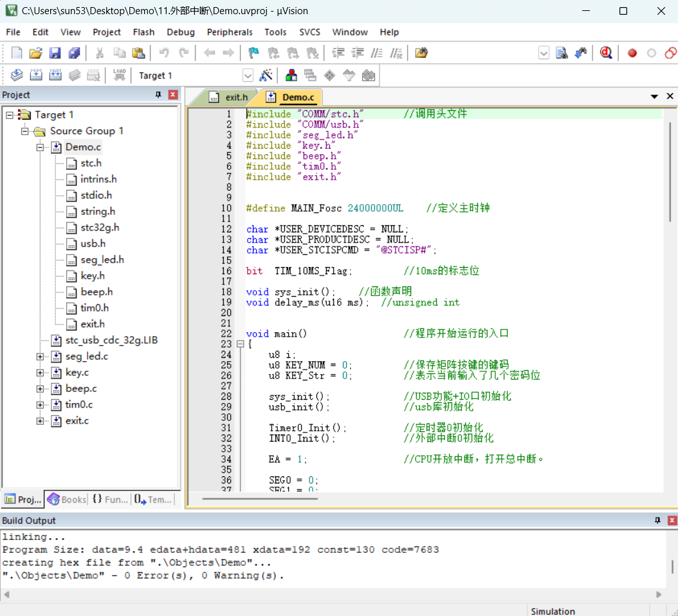Open Options for Target
678x616 pixels.
(x=266, y=75)
